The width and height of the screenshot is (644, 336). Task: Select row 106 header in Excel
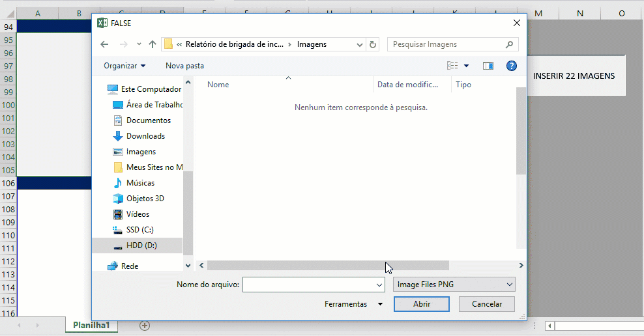point(8,184)
